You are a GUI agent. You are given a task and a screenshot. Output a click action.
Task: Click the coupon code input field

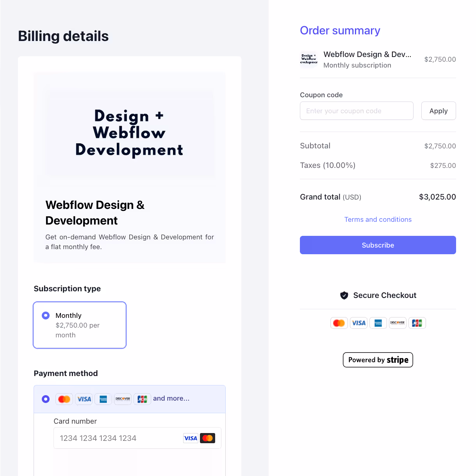point(357,111)
